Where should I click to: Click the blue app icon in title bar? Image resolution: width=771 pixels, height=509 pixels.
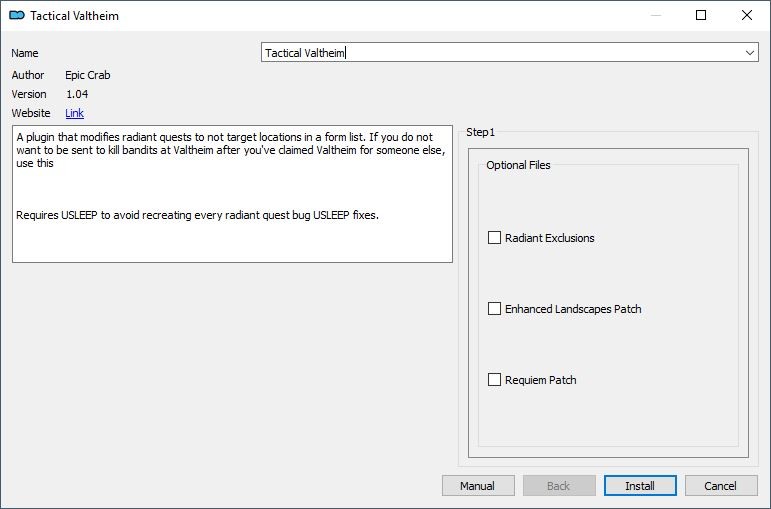[x=17, y=15]
